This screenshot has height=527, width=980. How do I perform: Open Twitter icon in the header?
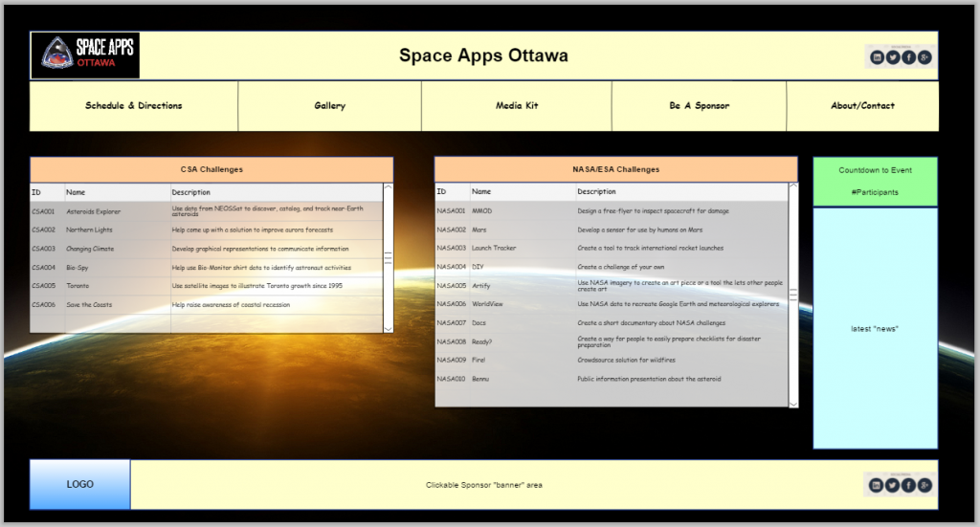click(893, 57)
